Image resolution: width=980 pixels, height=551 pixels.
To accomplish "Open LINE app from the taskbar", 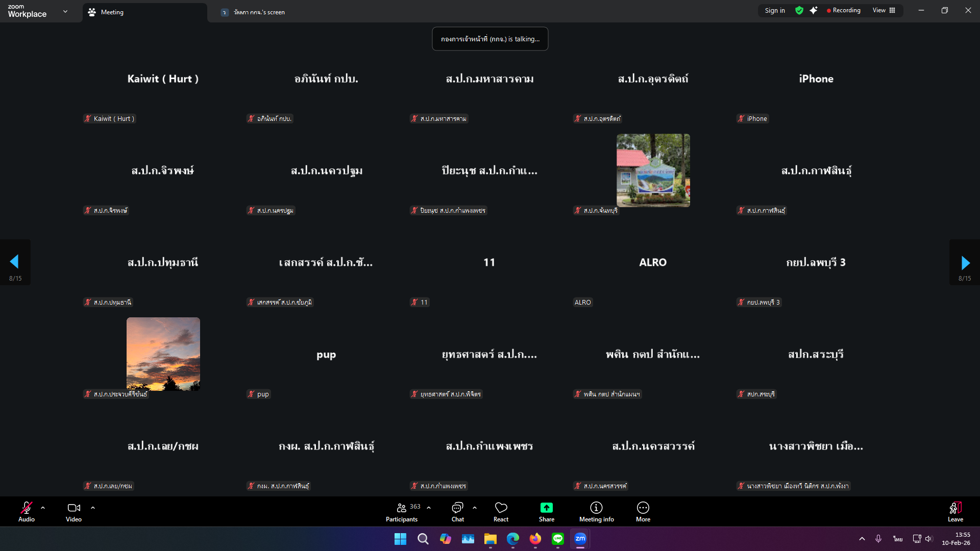I will pos(557,539).
